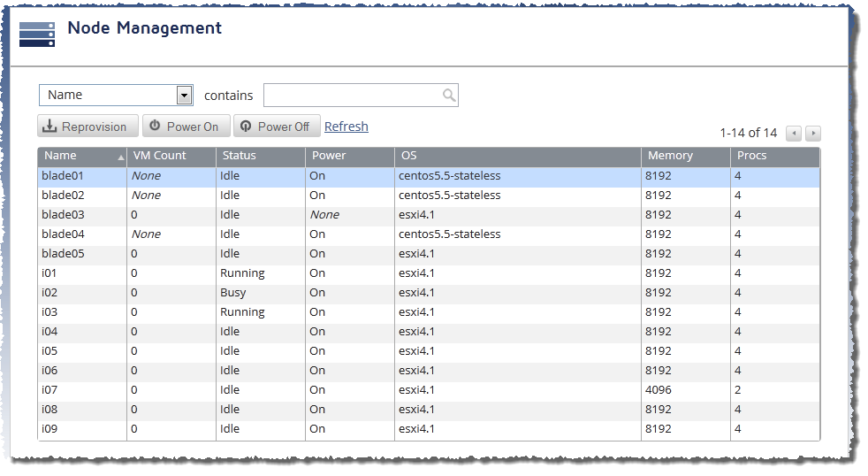The width and height of the screenshot is (868, 476).
Task: Go to the next page arrow
Action: click(x=812, y=133)
